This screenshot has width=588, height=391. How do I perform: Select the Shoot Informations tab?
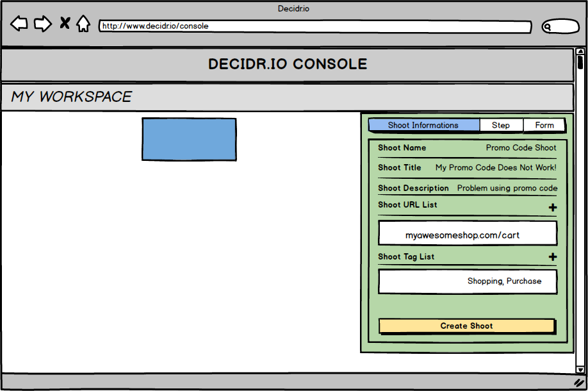coord(423,125)
